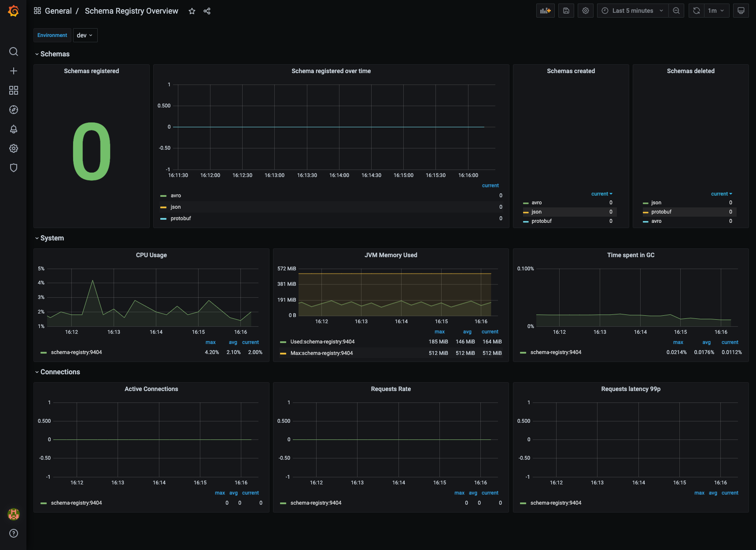Click the Add panel icon
The image size is (756, 550).
[x=546, y=11]
